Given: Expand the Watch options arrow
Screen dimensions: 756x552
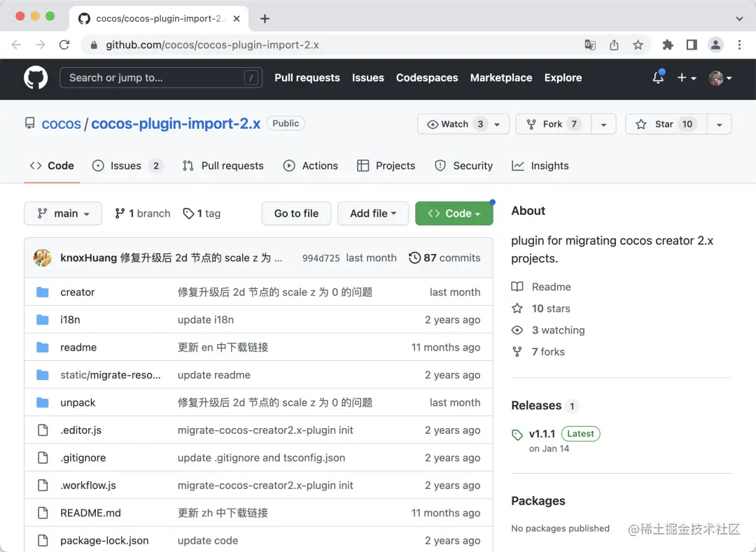Looking at the screenshot, I should (497, 125).
